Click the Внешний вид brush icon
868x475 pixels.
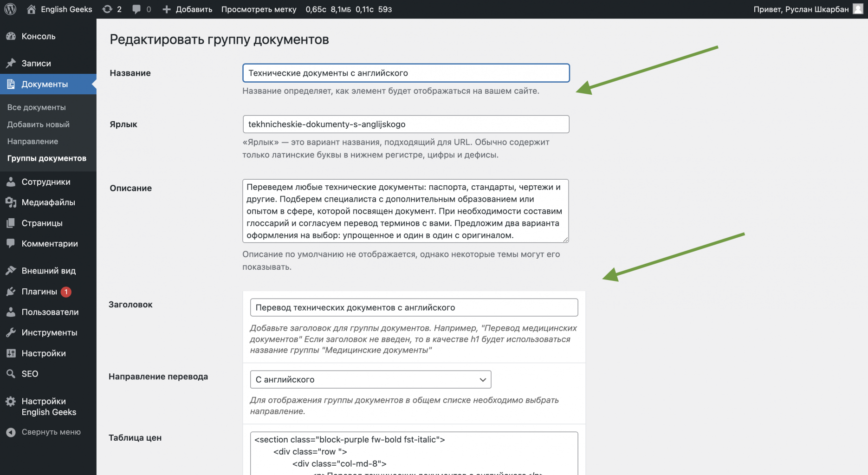click(11, 271)
